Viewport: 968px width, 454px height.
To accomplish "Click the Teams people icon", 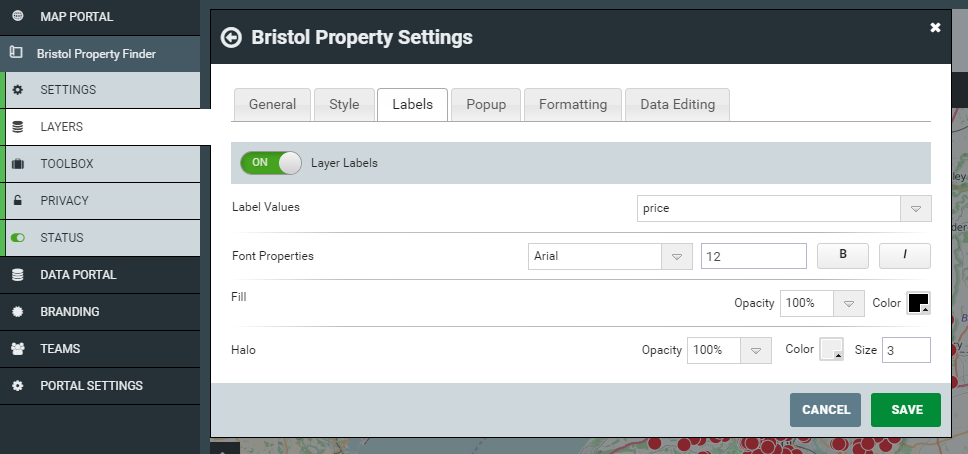I will (18, 348).
